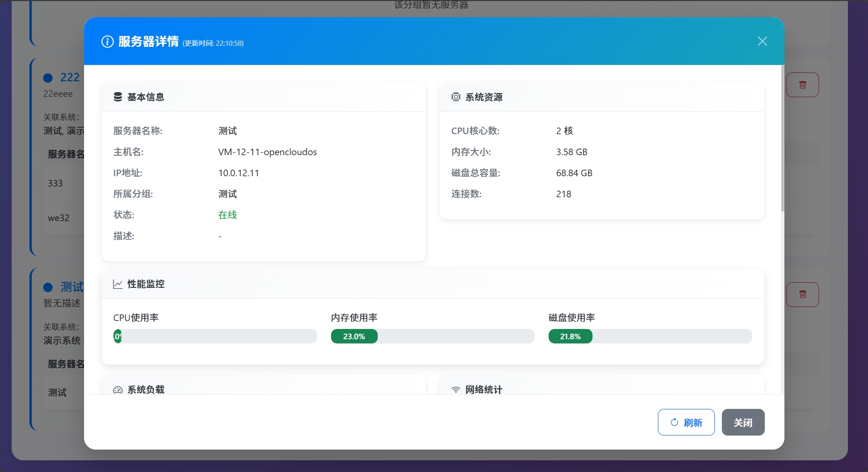Close the server details dialog with X
868x472 pixels.
(x=762, y=41)
